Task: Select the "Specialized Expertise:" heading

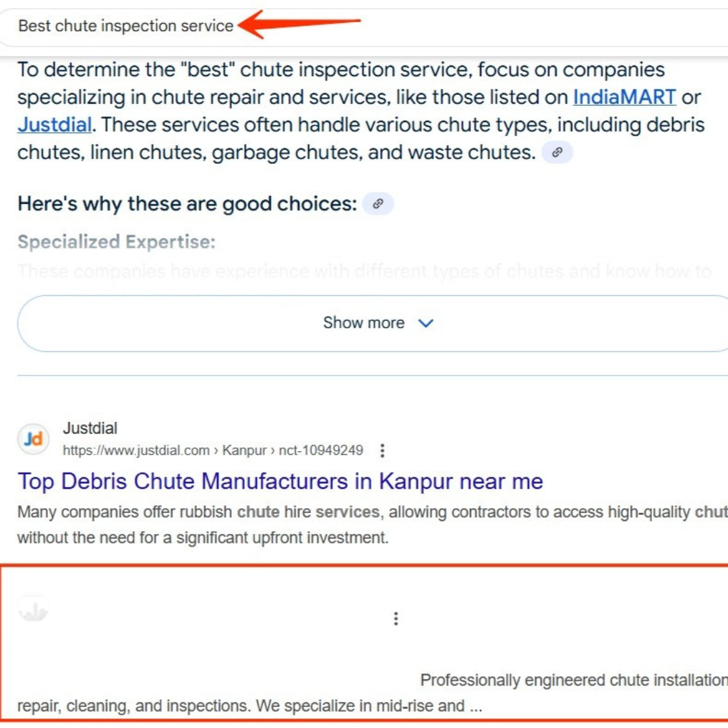Action: tap(116, 242)
